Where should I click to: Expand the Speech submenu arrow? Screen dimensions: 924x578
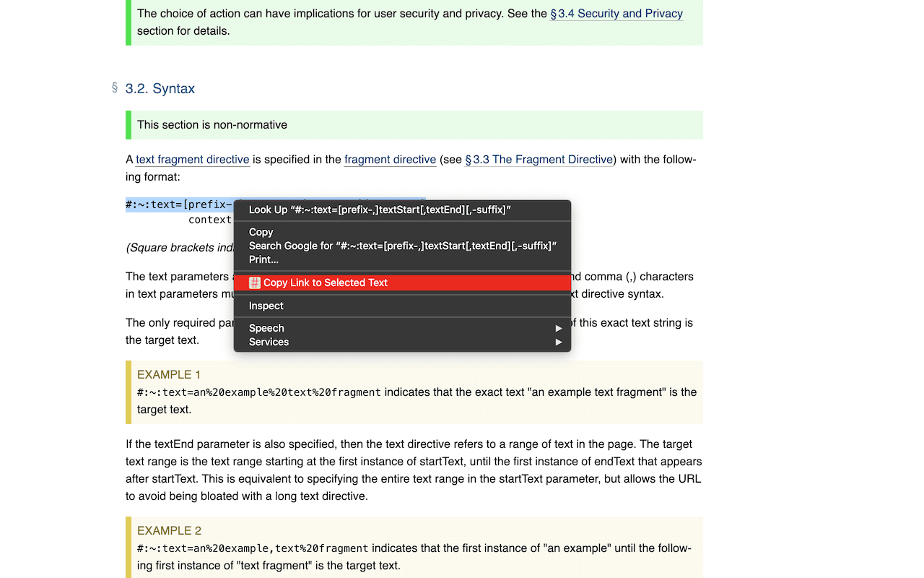(x=558, y=328)
